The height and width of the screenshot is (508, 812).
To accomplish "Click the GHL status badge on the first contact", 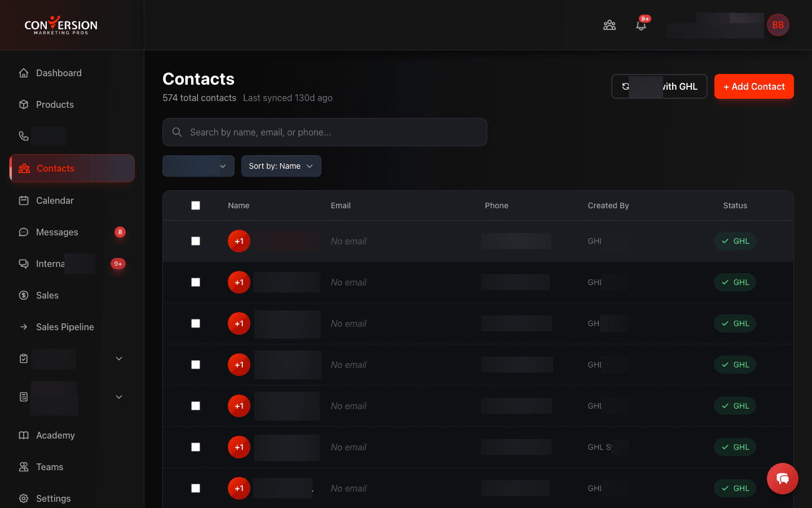I will click(735, 241).
